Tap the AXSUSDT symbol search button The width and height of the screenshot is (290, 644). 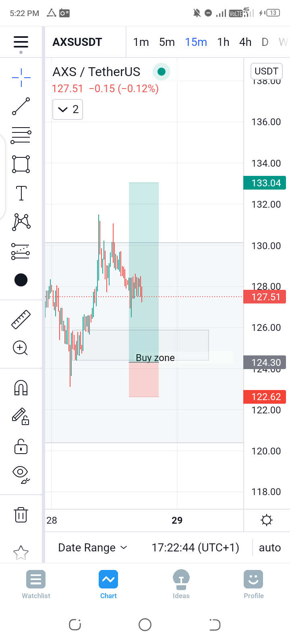pyautogui.click(x=77, y=42)
